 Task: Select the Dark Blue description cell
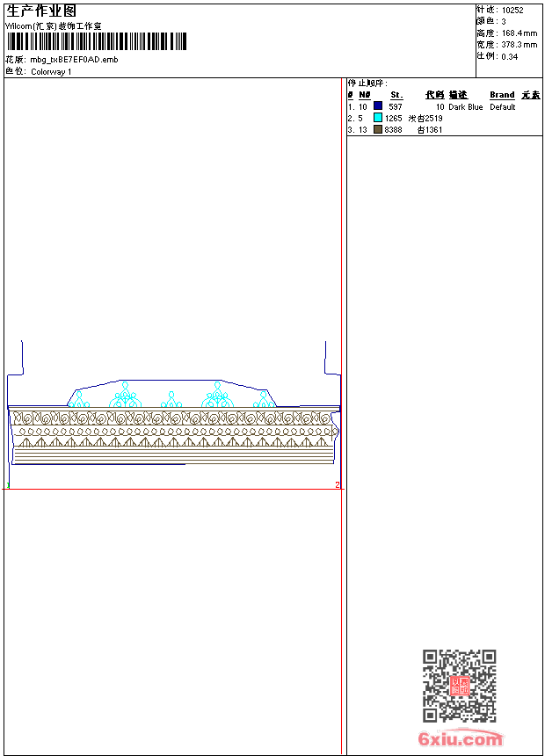(465, 107)
